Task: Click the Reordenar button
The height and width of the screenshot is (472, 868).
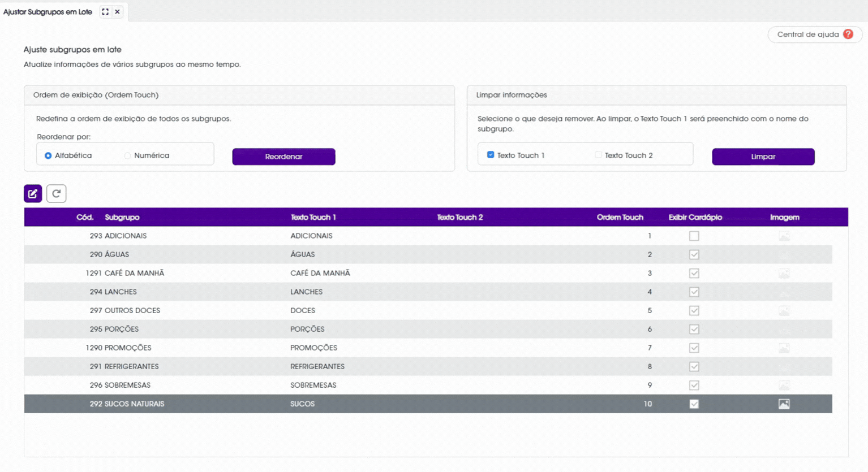Action: pos(283,157)
